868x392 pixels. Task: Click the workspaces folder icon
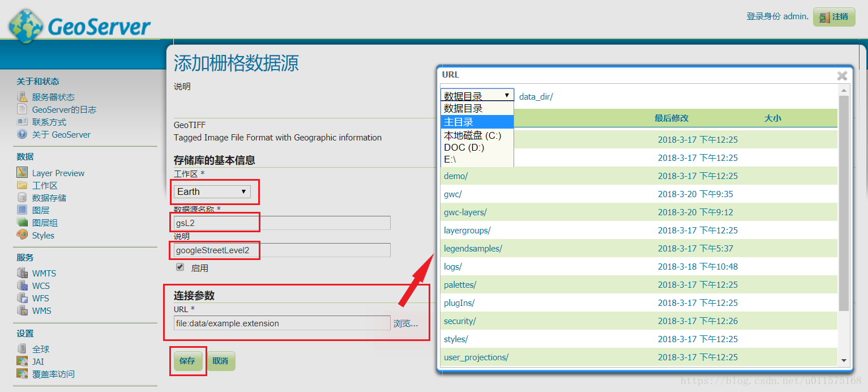click(22, 185)
